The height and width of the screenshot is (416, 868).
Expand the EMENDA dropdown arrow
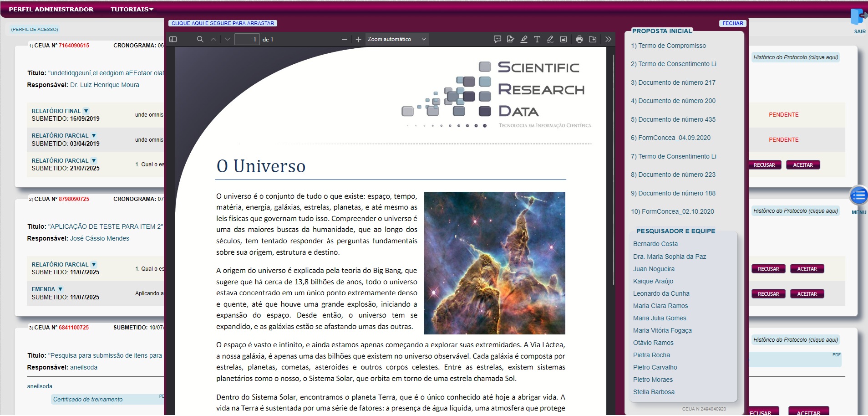[61, 289]
